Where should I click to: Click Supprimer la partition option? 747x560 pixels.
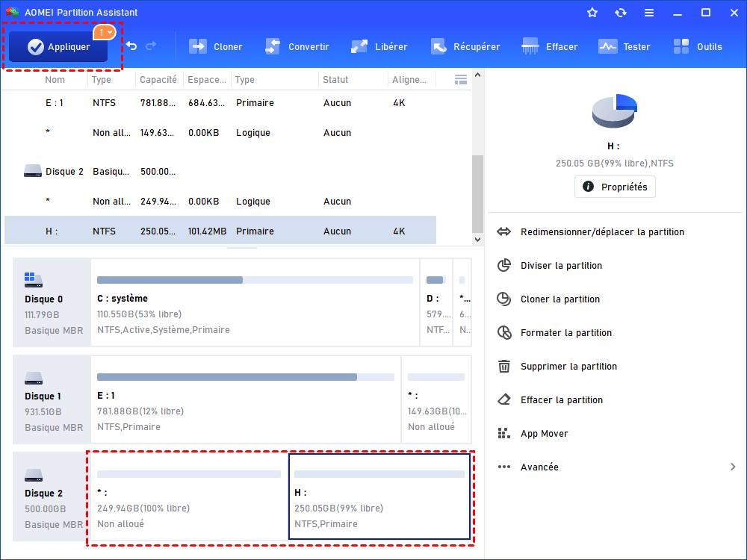click(x=568, y=366)
